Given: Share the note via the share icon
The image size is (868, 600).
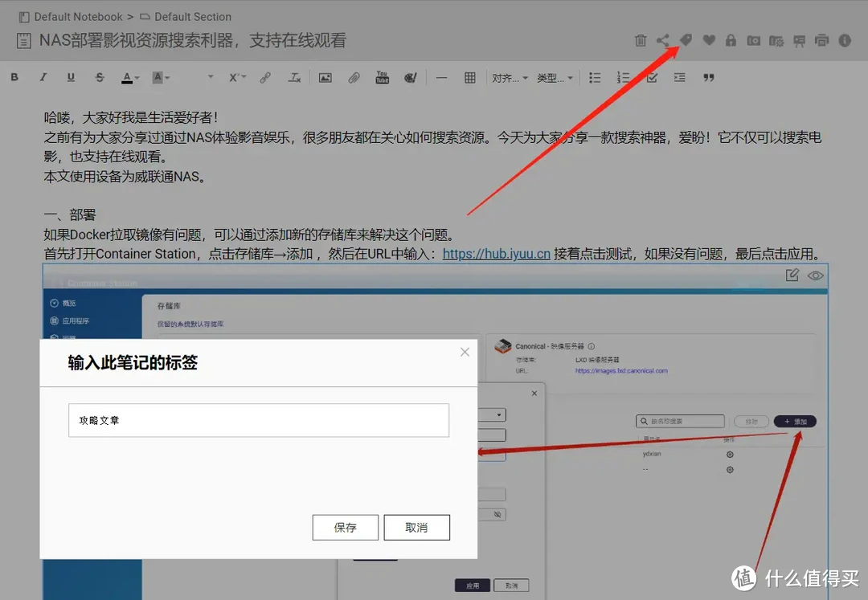Looking at the screenshot, I should pos(663,39).
